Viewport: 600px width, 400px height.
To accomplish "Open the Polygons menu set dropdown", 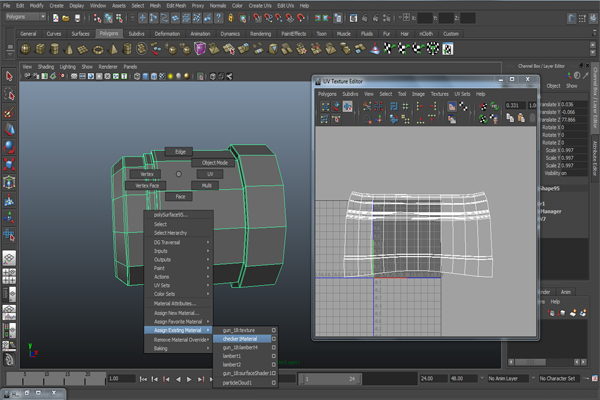I will 26,17.
